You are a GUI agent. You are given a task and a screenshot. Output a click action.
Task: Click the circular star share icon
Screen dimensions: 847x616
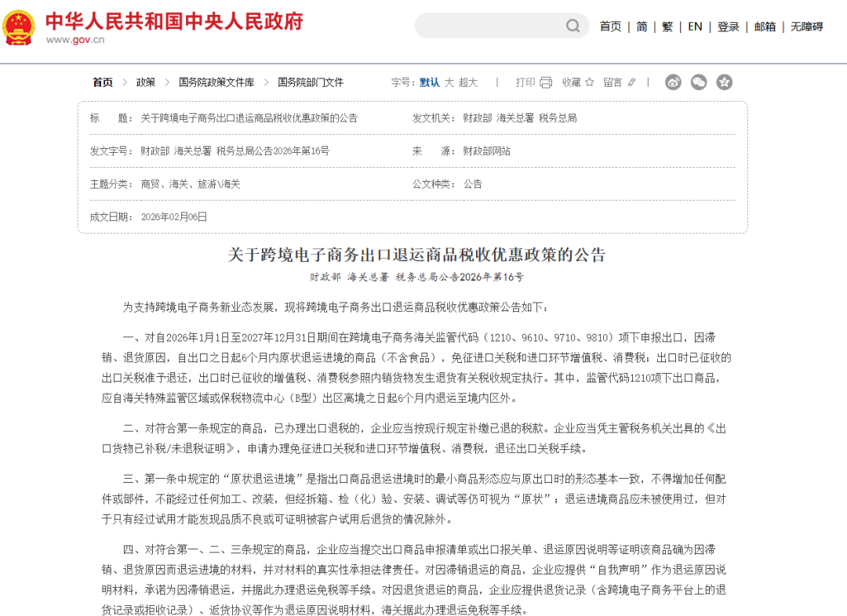724,82
